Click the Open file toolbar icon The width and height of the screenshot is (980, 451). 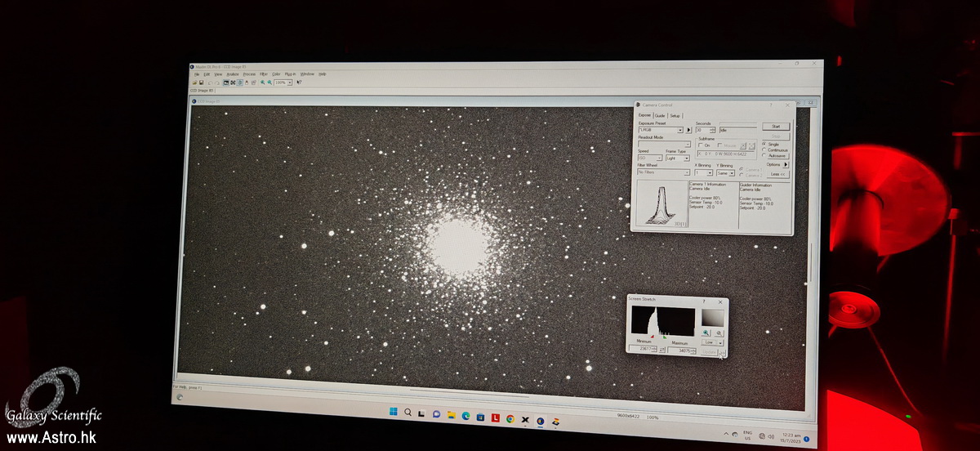(x=195, y=83)
